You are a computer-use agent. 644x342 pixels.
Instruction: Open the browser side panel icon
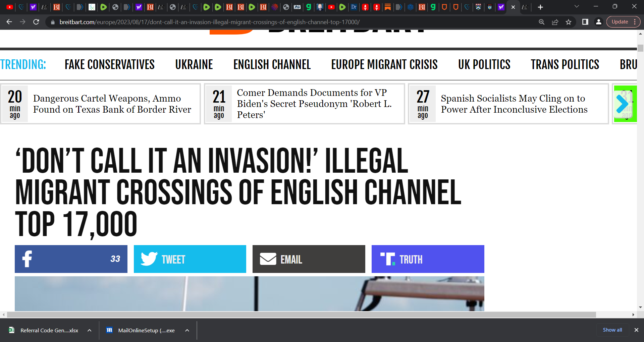(x=585, y=22)
